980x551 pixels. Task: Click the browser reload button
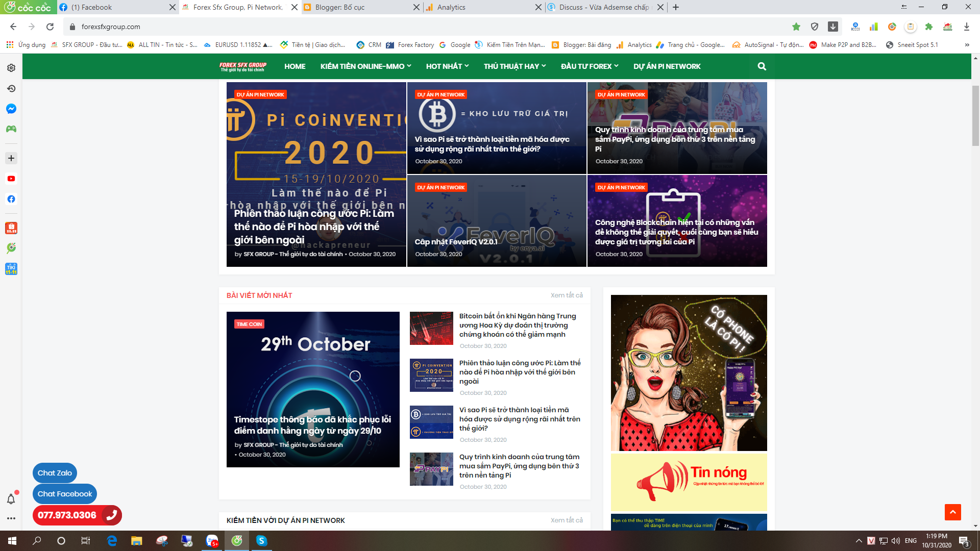(x=50, y=27)
